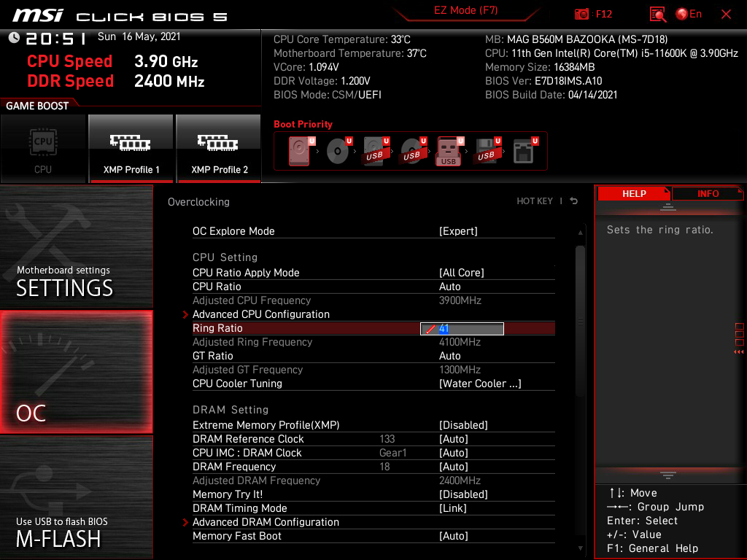Click the scrollbar up arrow in Overclocking list
The width and height of the screenshot is (747, 560).
click(x=580, y=233)
